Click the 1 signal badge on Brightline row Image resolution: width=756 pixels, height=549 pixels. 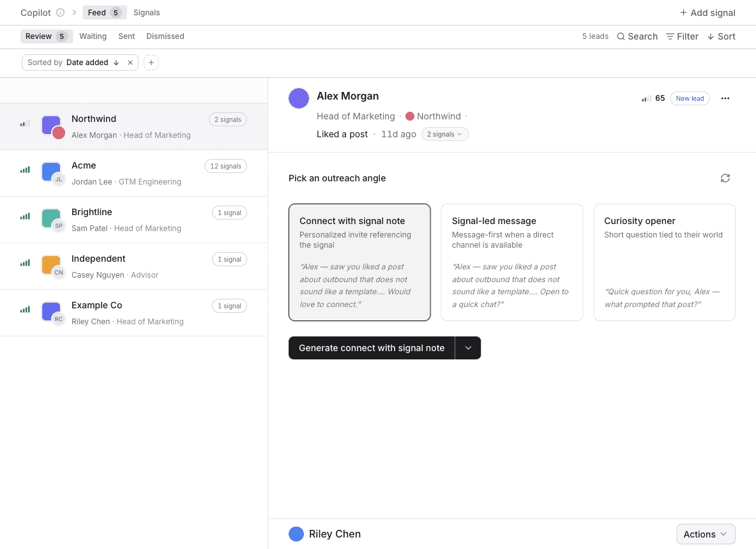pyautogui.click(x=229, y=213)
